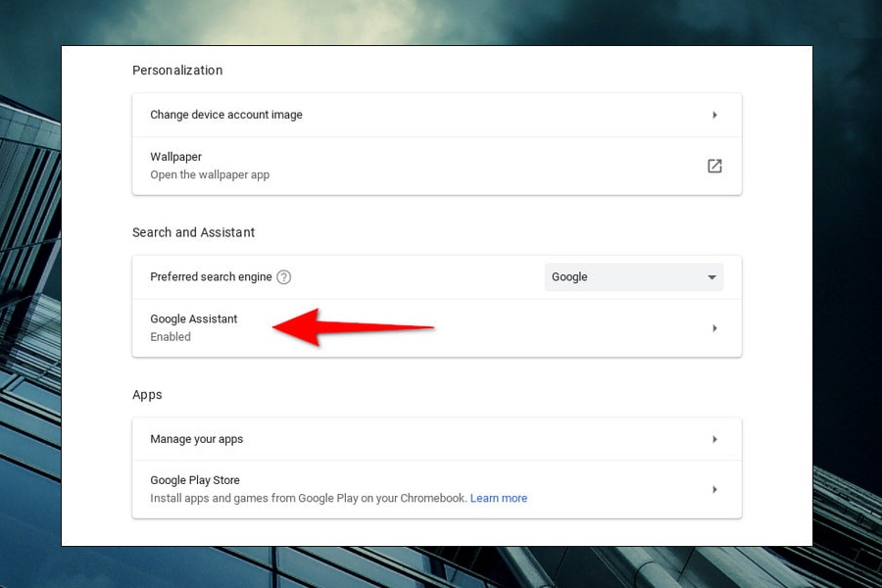This screenshot has height=588, width=882.
Task: Click the Enabled status under Google Assistant
Action: (x=170, y=336)
